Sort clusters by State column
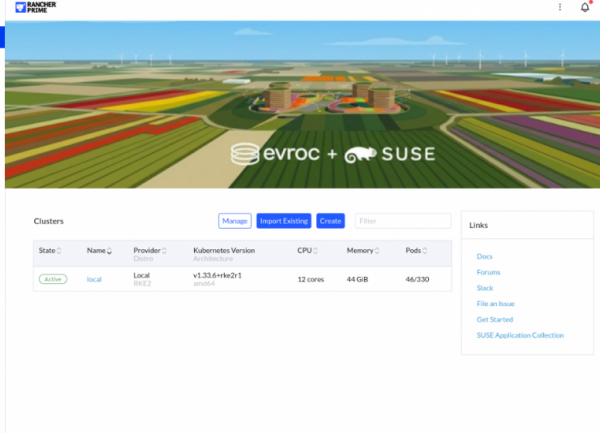The height and width of the screenshot is (433, 600). tap(50, 251)
